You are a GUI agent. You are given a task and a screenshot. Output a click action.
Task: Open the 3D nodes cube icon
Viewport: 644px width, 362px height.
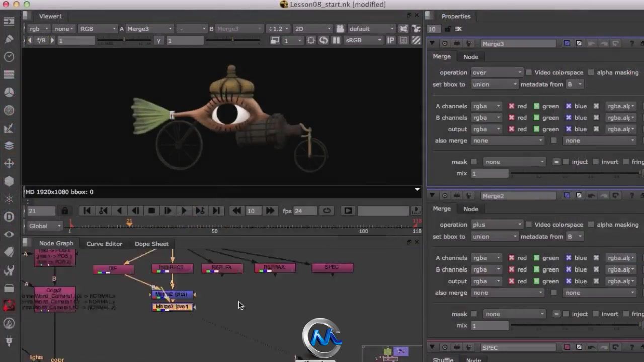[x=9, y=181]
